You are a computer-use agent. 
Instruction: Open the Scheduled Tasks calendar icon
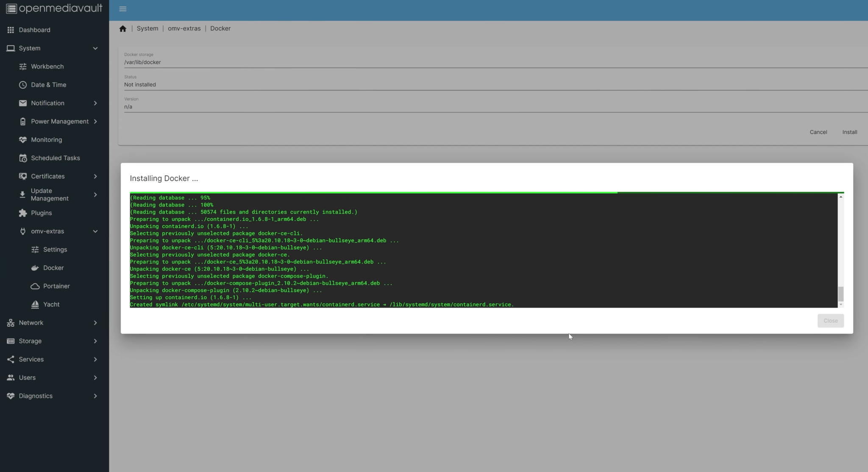(x=22, y=158)
